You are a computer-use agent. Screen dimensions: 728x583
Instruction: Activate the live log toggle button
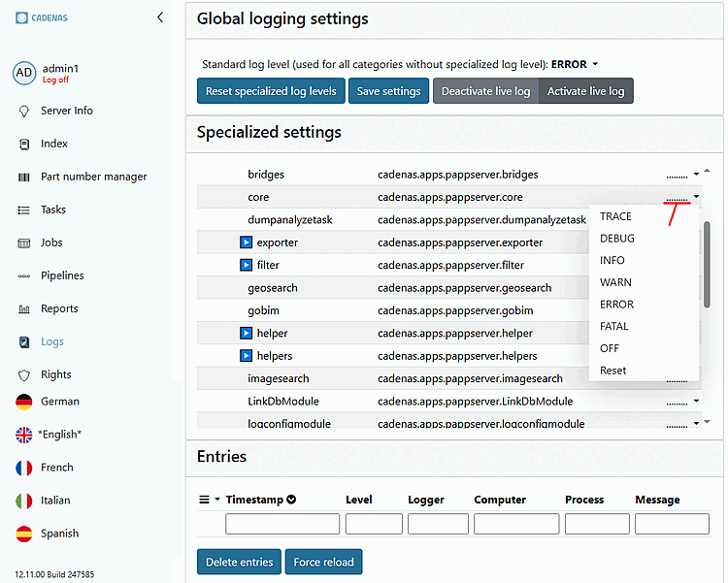[585, 91]
